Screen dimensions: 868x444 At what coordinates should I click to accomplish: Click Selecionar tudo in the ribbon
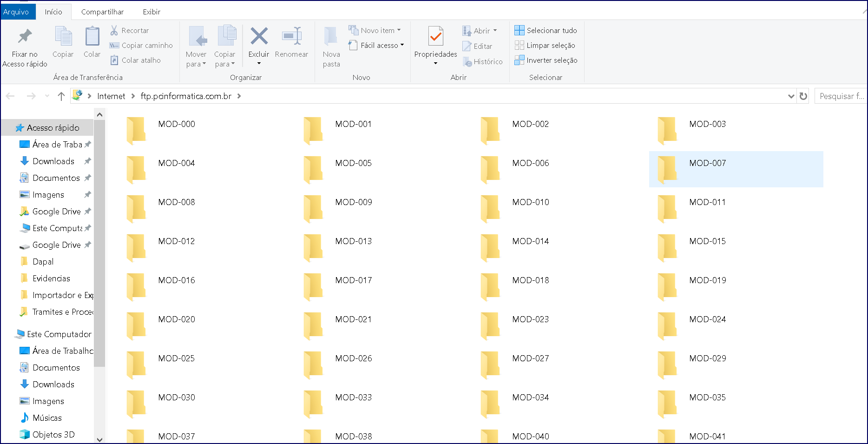coord(546,31)
